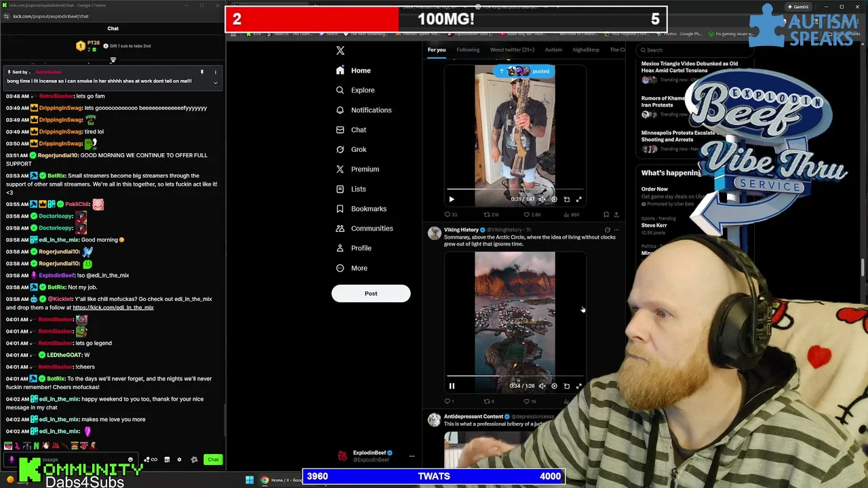Open Viking History profile avatar
The width and height of the screenshot is (868, 488).
[x=434, y=233]
